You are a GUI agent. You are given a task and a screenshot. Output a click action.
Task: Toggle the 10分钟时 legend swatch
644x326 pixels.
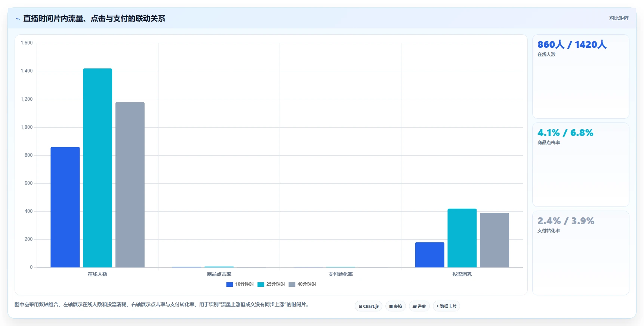tap(229, 285)
